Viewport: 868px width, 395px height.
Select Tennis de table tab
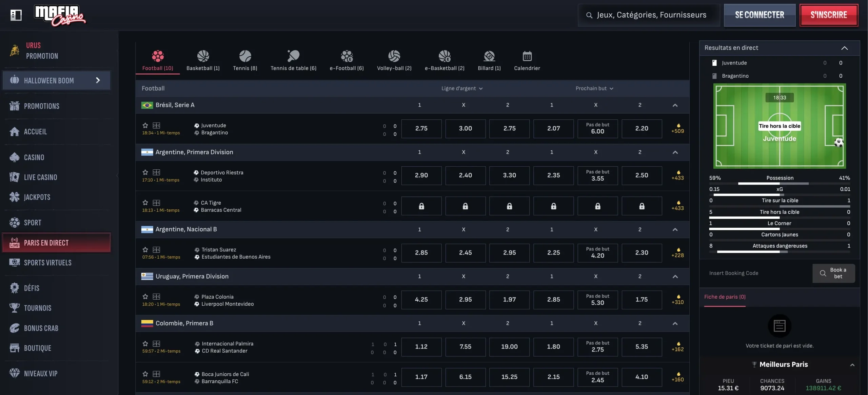pos(293,60)
